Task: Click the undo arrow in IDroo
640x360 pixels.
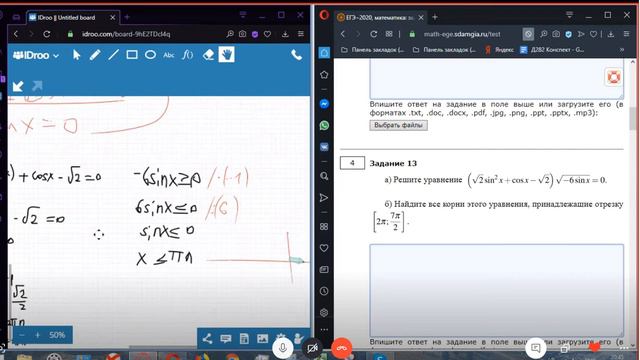Action: click(x=18, y=86)
